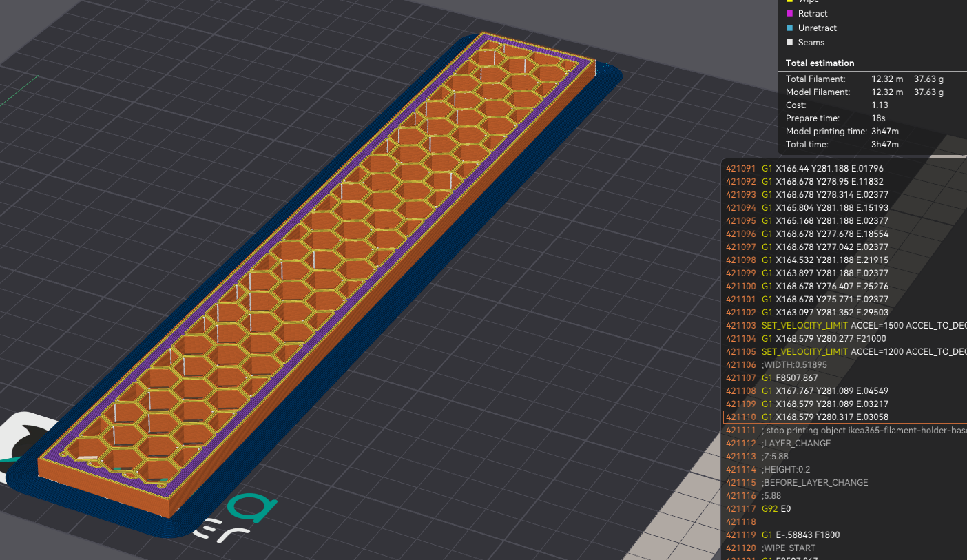Select the Model printing time value 3h47m
The width and height of the screenshot is (967, 560).
coord(885,132)
